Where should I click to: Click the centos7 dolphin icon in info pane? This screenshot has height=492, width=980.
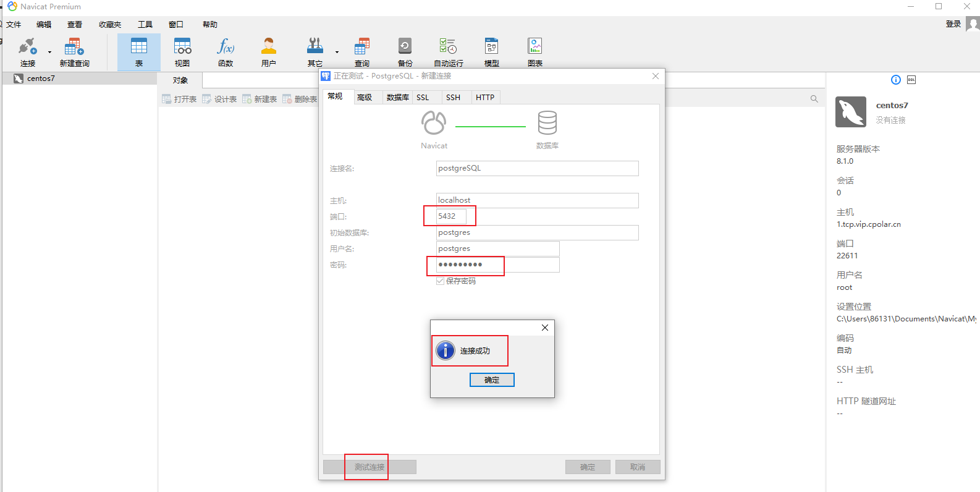click(x=851, y=112)
